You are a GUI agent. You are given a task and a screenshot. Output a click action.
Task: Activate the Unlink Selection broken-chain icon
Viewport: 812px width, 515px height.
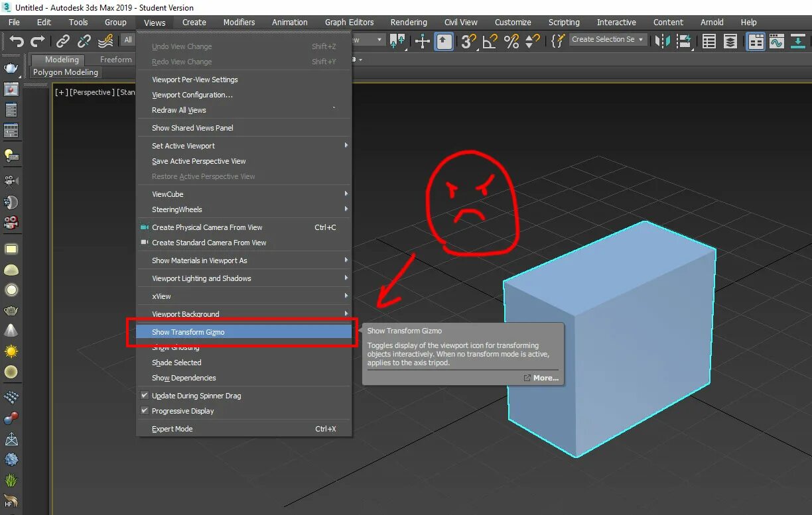click(84, 42)
